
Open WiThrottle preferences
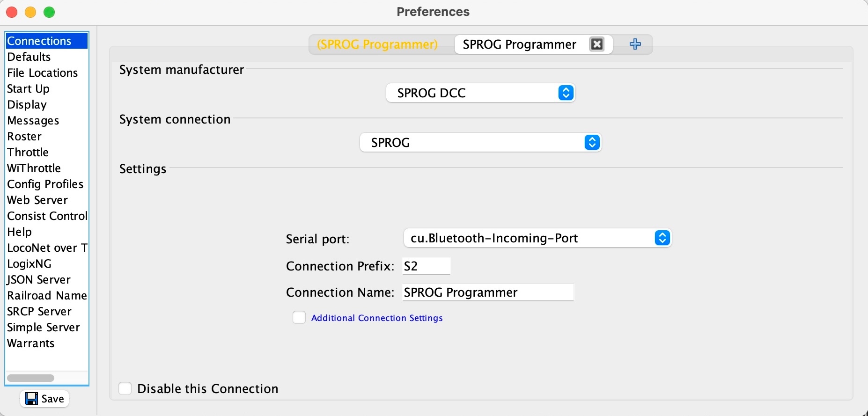tap(34, 168)
